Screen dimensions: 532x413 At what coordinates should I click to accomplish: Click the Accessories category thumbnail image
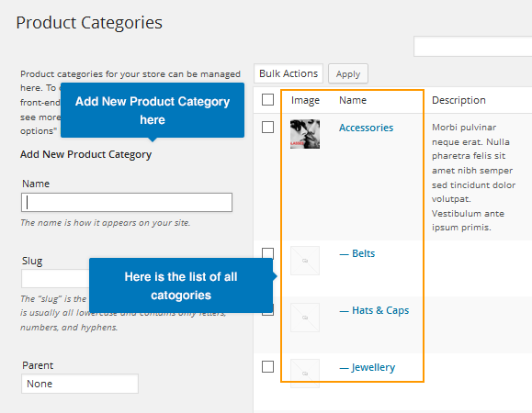click(305, 134)
